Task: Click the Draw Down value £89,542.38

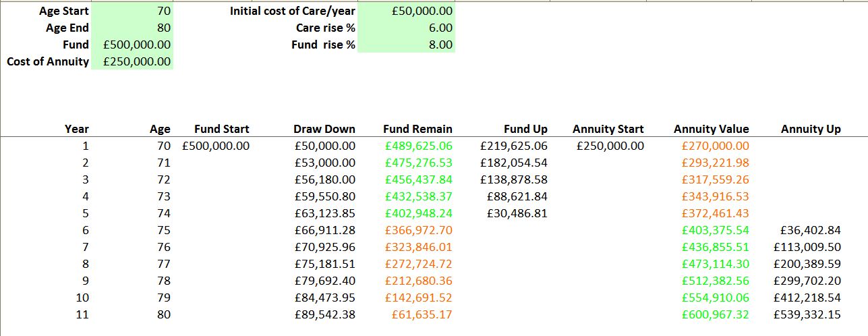Action: point(325,314)
